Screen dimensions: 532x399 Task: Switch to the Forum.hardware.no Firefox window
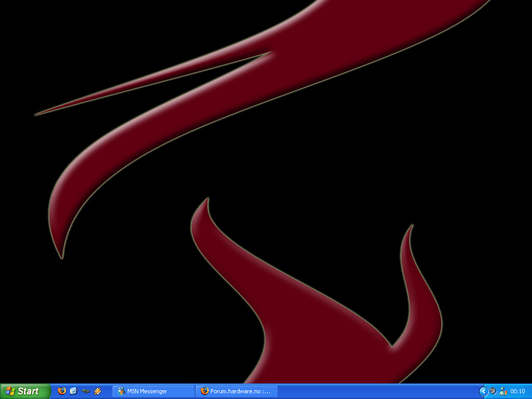tap(237, 391)
